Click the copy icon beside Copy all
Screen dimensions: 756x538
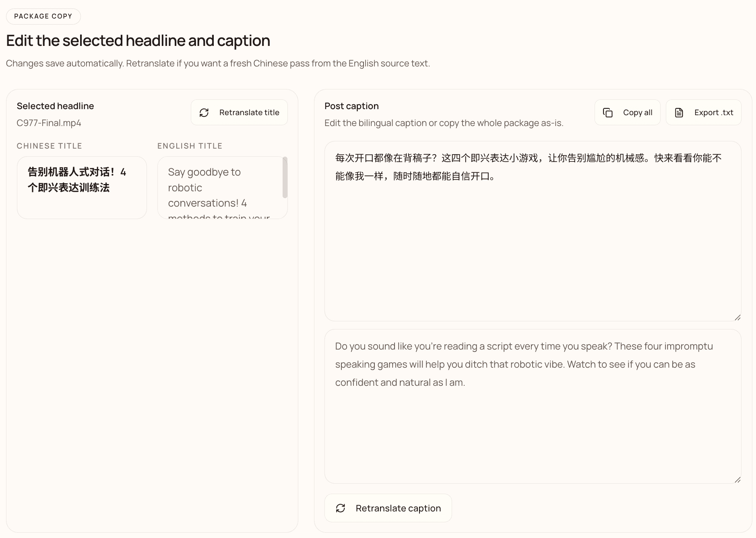[x=608, y=113]
